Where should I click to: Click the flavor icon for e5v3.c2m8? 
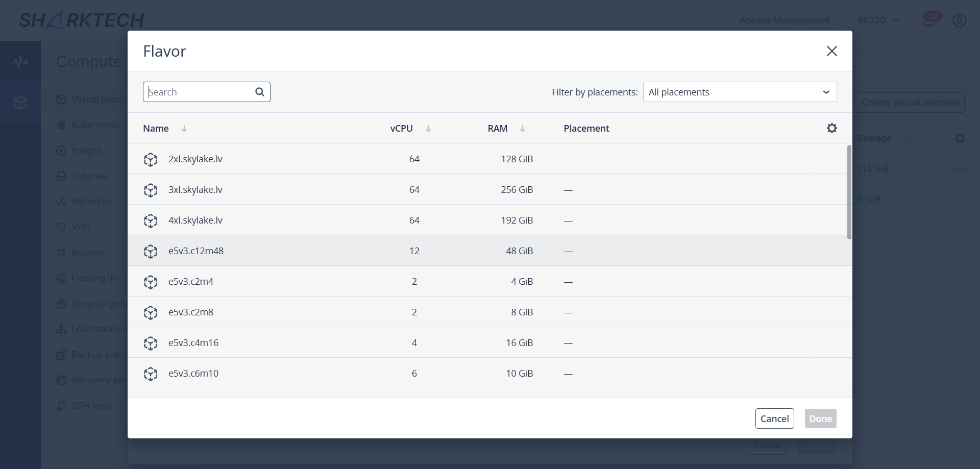[x=151, y=312]
